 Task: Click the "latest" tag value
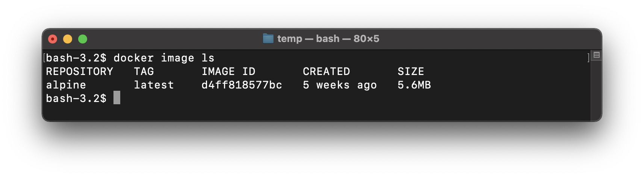coord(154,85)
